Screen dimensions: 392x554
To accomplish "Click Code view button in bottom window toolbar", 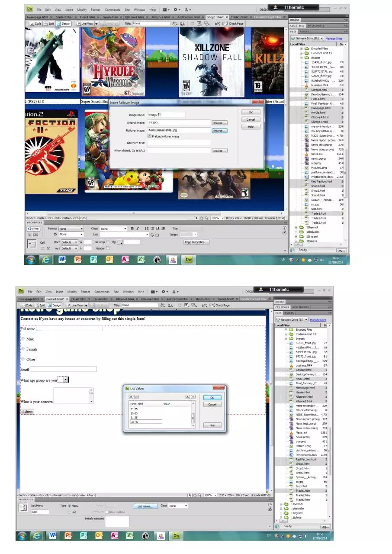I will 27,305.
